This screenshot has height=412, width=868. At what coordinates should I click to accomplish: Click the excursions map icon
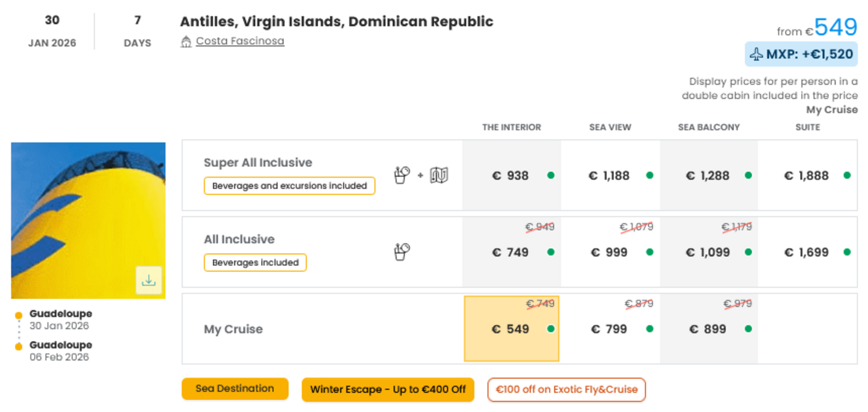click(x=439, y=175)
